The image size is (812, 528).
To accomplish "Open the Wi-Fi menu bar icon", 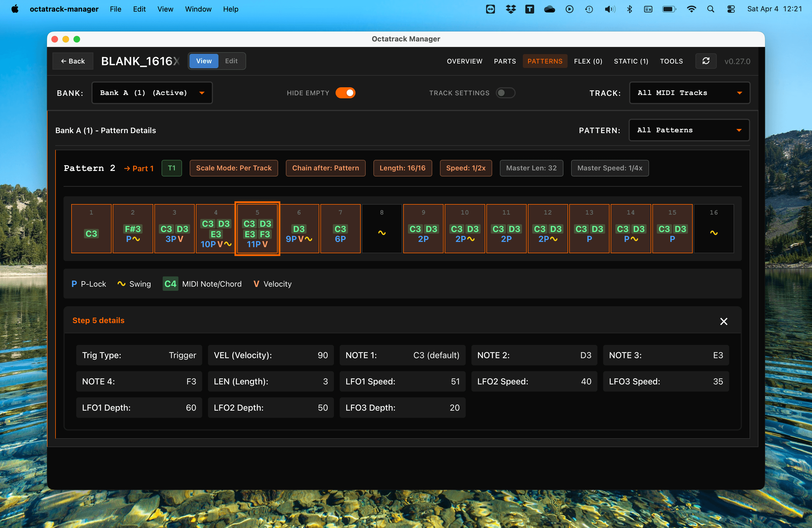I will click(x=691, y=9).
